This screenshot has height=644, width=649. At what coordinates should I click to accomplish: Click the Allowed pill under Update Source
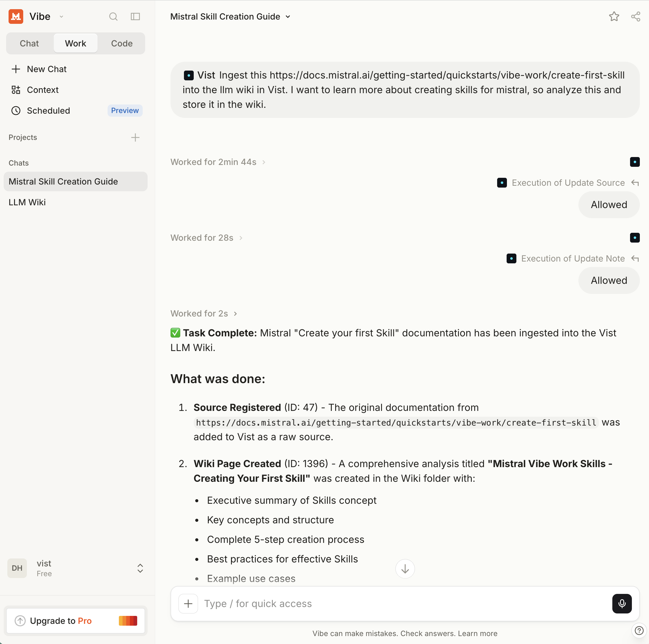coord(609,205)
